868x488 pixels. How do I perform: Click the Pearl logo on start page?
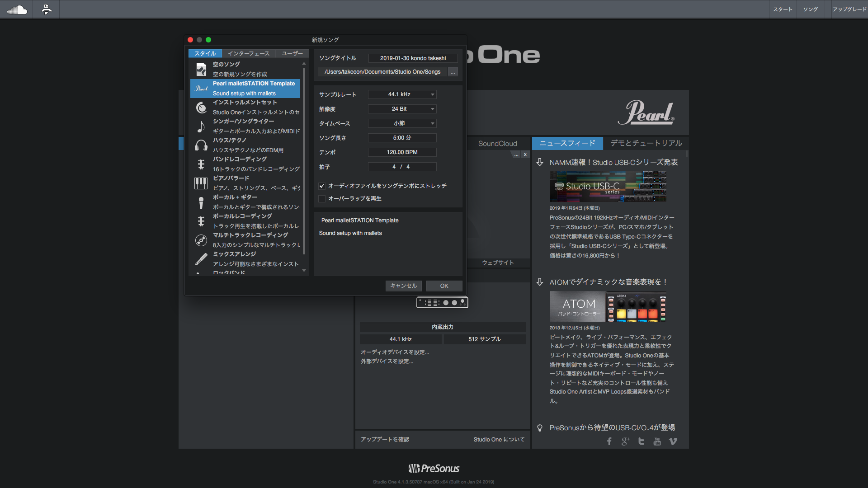click(x=646, y=113)
